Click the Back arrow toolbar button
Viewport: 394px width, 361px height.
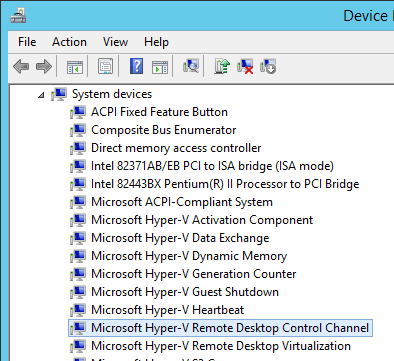[x=21, y=67]
